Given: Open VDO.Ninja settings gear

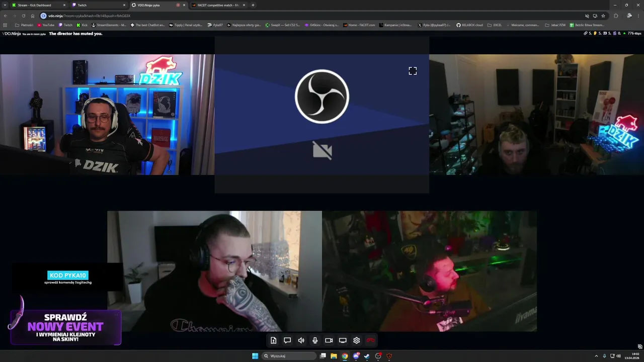Looking at the screenshot, I should 356,340.
